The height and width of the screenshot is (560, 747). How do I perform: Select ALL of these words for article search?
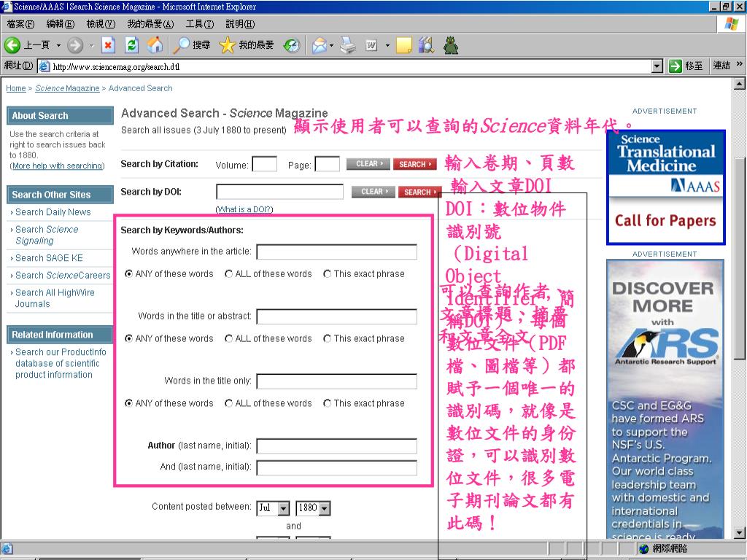point(228,274)
